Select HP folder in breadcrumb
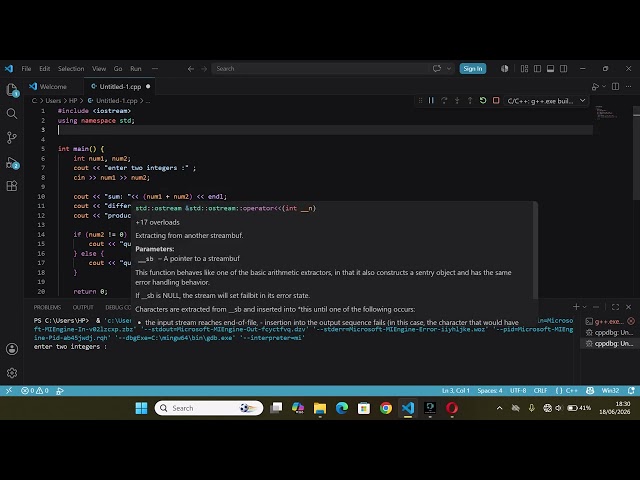The image size is (640, 480). [x=73, y=101]
